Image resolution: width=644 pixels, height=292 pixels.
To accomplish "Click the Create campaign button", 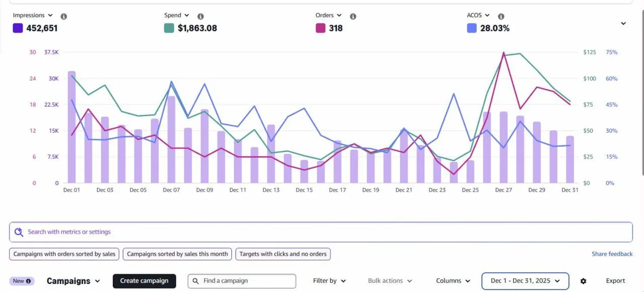I will tap(144, 281).
